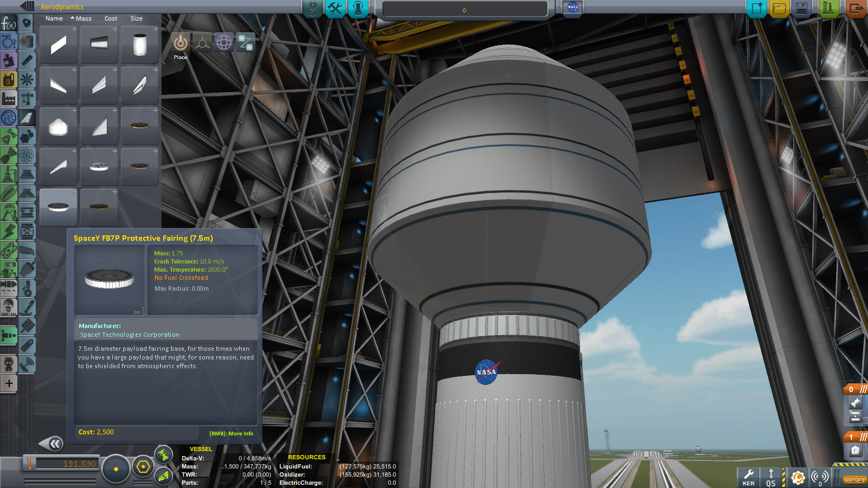Click the '[RMB]: More Info' text
868x488 pixels.
pos(231,434)
